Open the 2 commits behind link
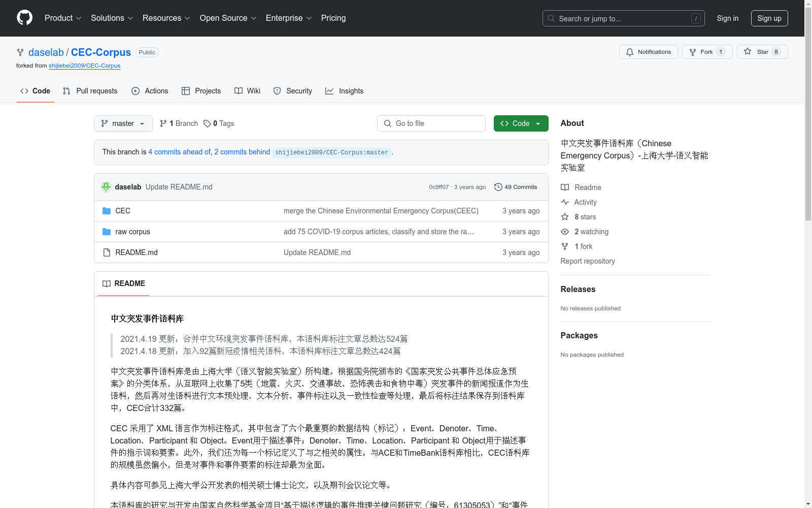Image resolution: width=812 pixels, height=508 pixels. [242, 152]
